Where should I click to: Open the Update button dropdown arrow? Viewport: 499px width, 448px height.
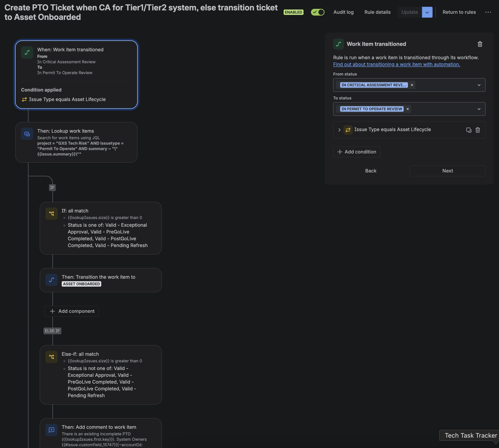427,12
